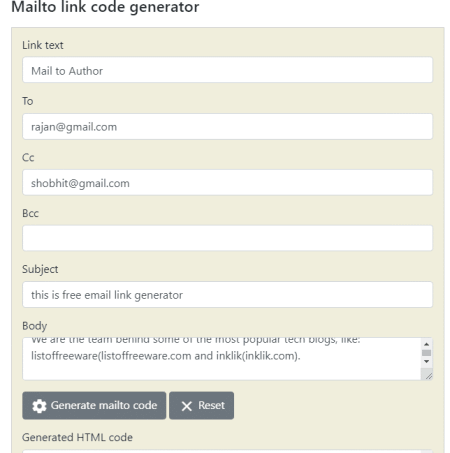Click the Generated HTML code label
The width and height of the screenshot is (450, 453).
point(77,437)
